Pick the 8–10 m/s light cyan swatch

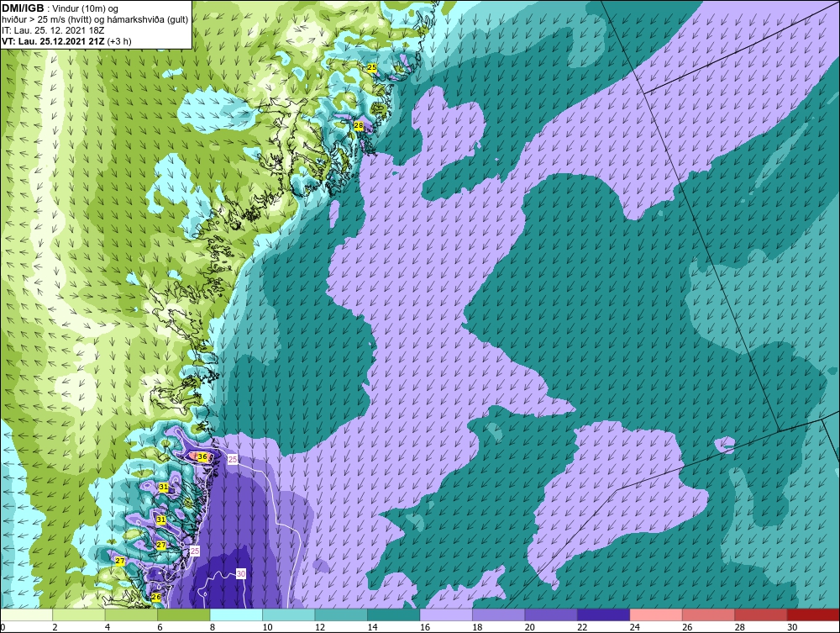coord(236,615)
